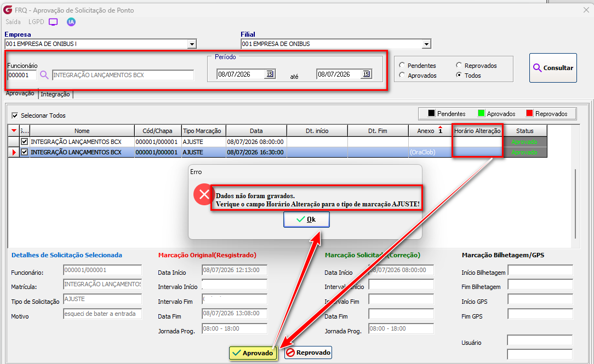Click the red Reprovados legend swatch
Image resolution: width=594 pixels, height=364 pixels.
[529, 113]
